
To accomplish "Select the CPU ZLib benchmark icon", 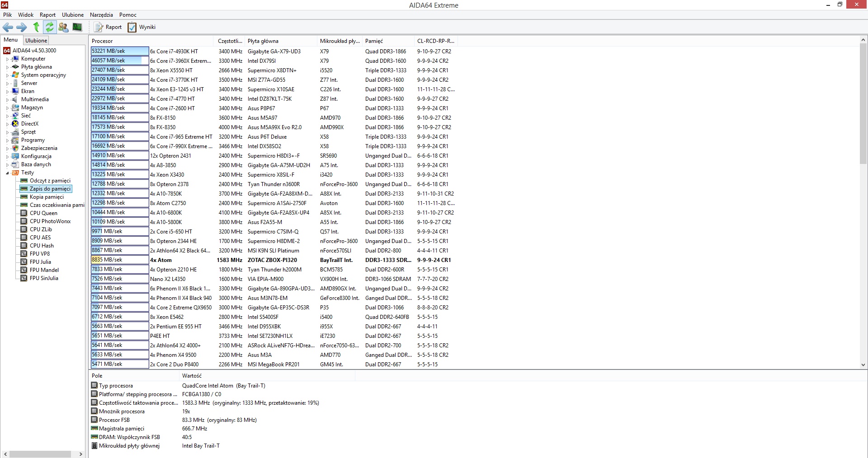I will coord(24,229).
